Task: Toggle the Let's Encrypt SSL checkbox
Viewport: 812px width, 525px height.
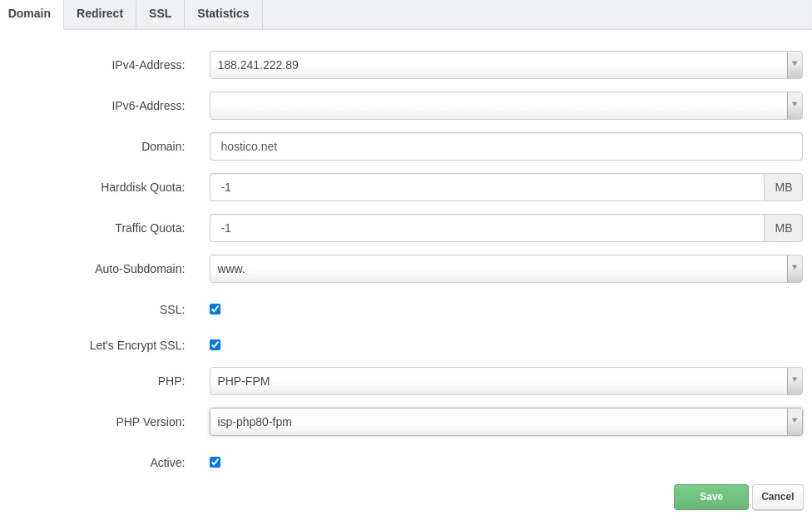Action: pos(215,344)
